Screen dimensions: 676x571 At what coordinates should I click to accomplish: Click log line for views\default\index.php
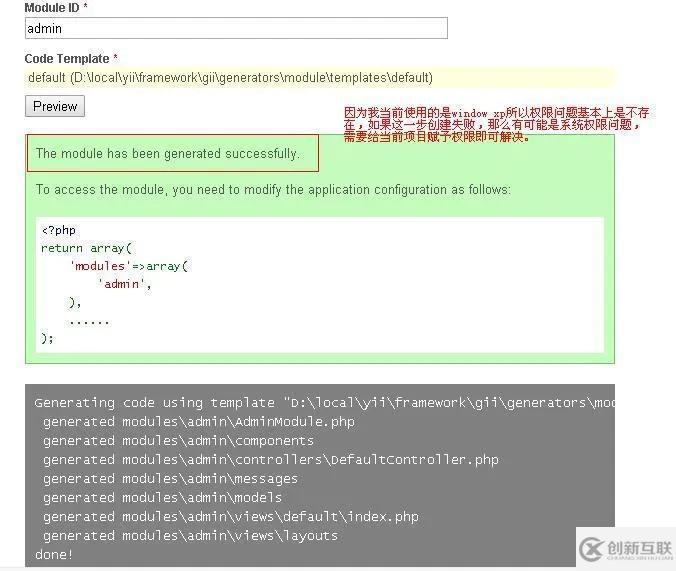231,517
